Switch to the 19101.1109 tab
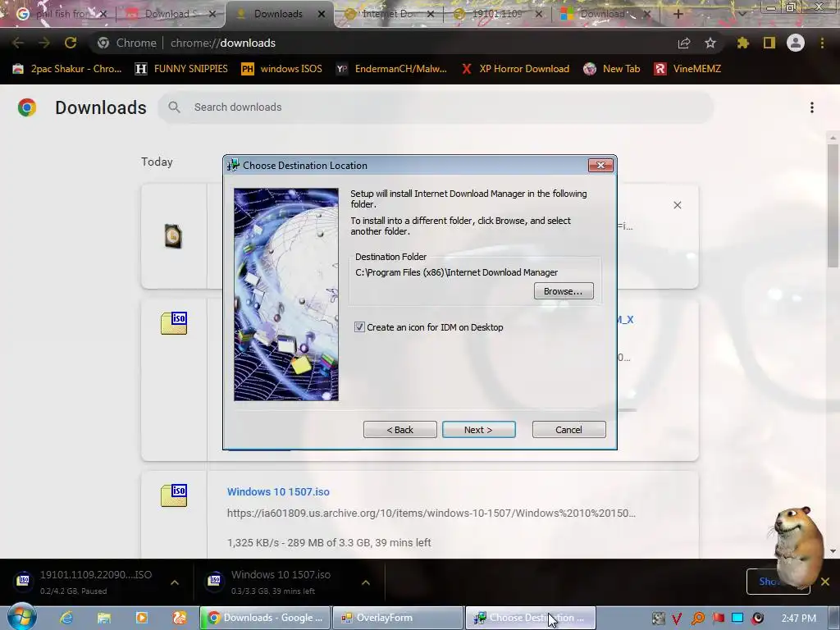 496,14
